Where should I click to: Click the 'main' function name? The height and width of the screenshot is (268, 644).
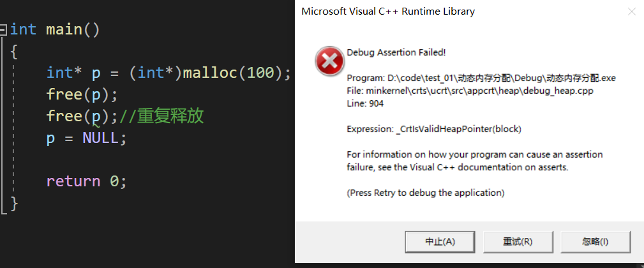coord(64,29)
